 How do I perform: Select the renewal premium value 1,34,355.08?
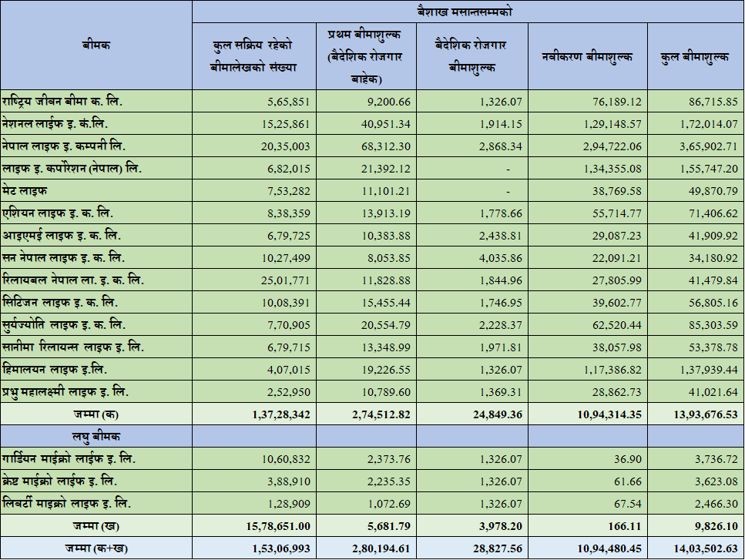click(612, 169)
